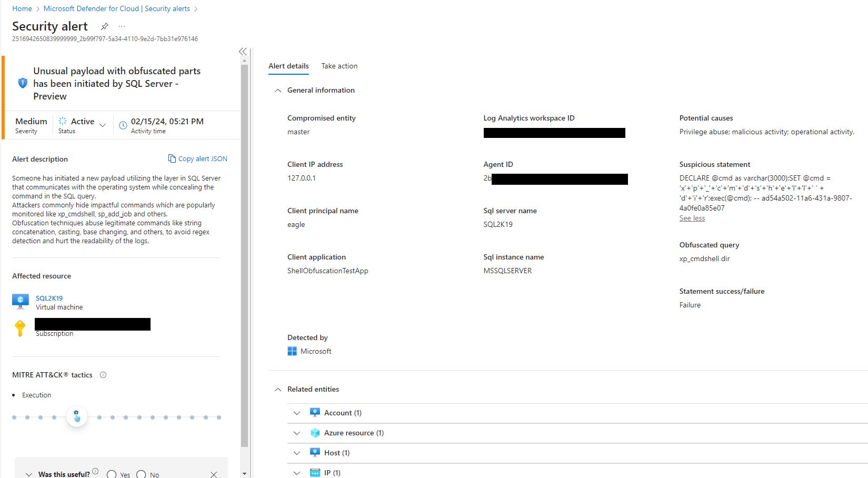Open the ellipsis more options menu
868x478 pixels.
(122, 26)
